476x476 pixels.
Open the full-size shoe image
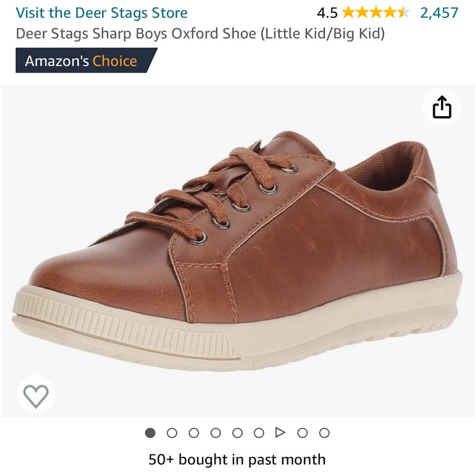coord(238,248)
